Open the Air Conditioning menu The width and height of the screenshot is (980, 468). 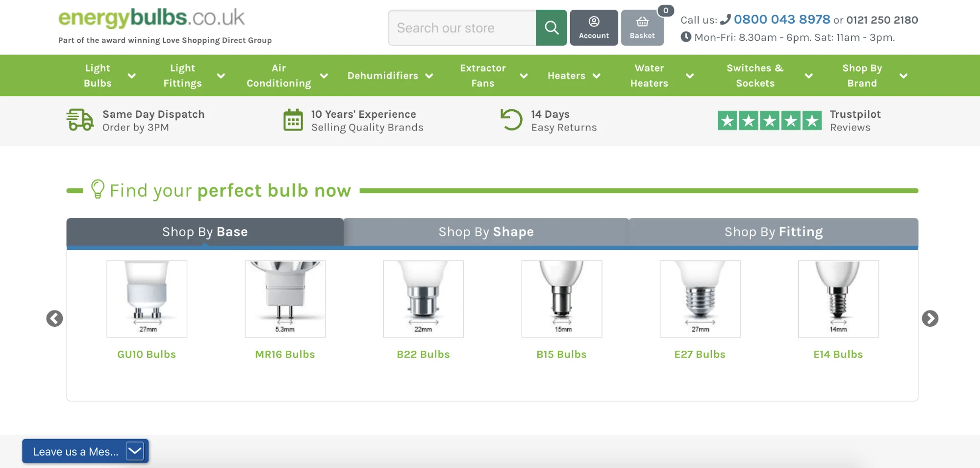(x=278, y=76)
